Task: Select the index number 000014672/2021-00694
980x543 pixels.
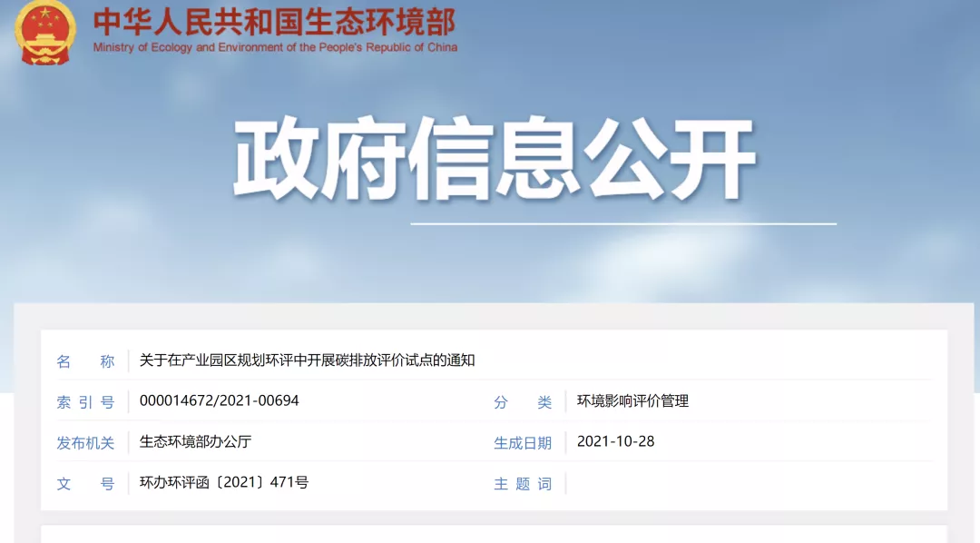Action: click(x=220, y=400)
